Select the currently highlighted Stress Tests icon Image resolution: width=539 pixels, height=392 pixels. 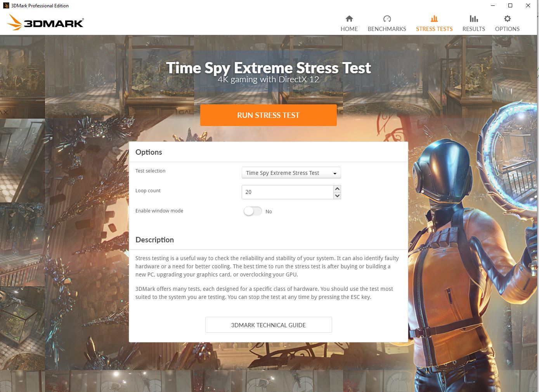[x=434, y=19]
